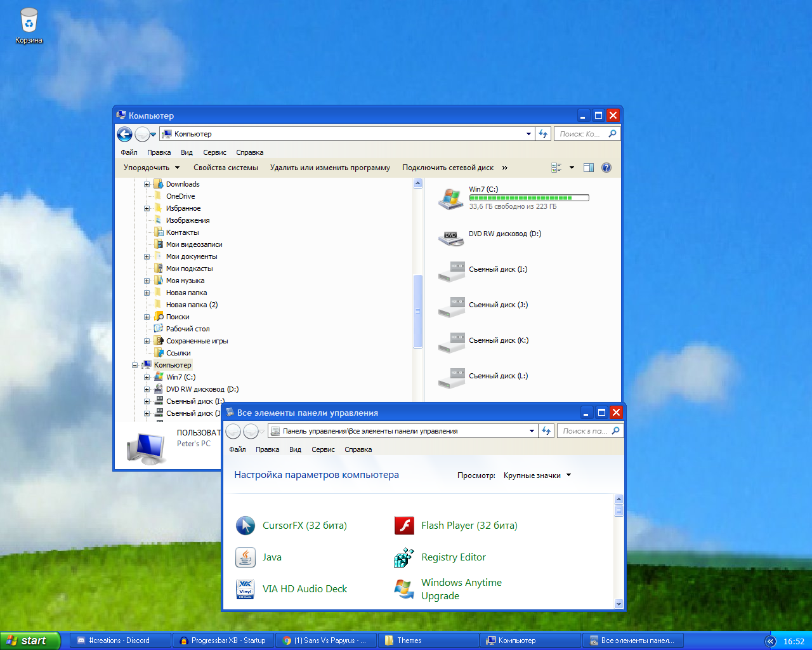Toggle the preview pane icon in Компьютер toolbar

(588, 167)
